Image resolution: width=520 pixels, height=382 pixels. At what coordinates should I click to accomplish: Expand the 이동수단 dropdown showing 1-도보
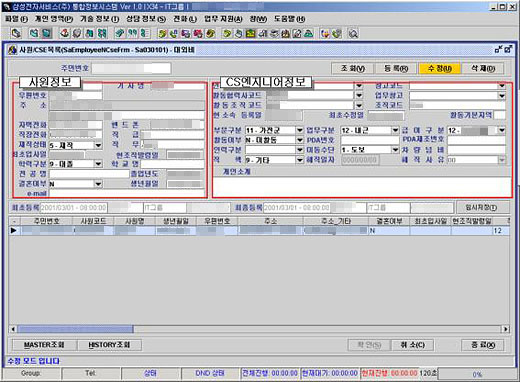click(395, 150)
